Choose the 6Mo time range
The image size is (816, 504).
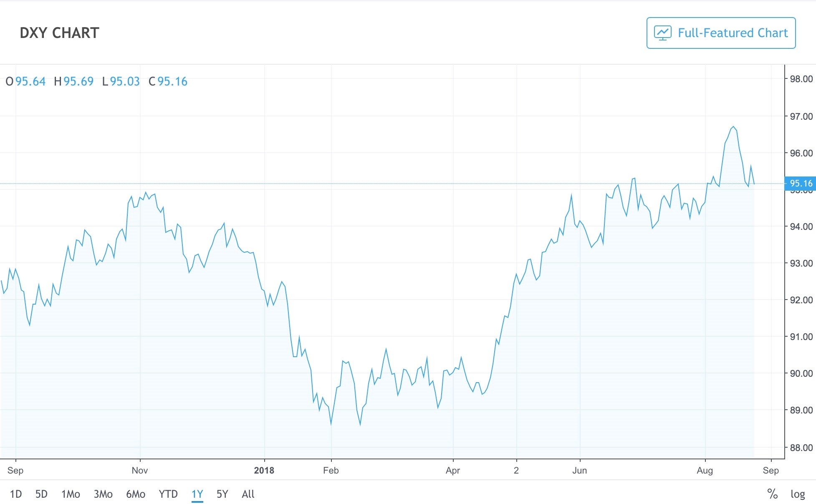pyautogui.click(x=136, y=494)
